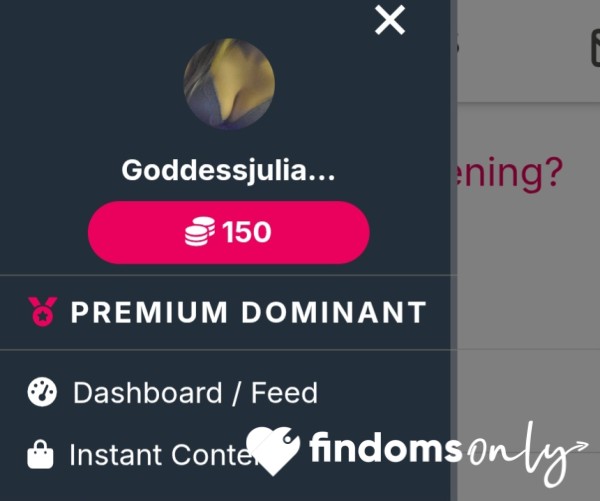
Task: Open the Instant Content menu item
Action: point(161,455)
